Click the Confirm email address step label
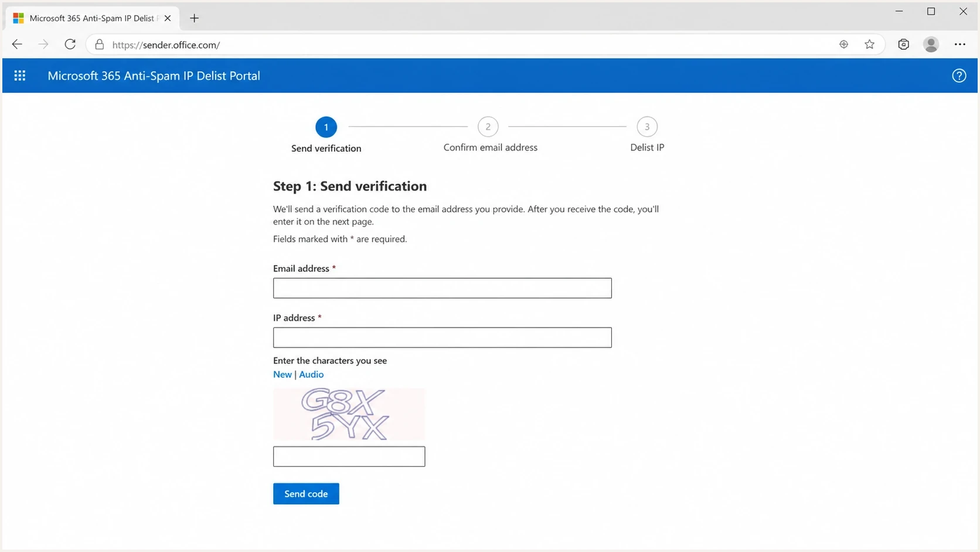The image size is (980, 552). point(490,147)
